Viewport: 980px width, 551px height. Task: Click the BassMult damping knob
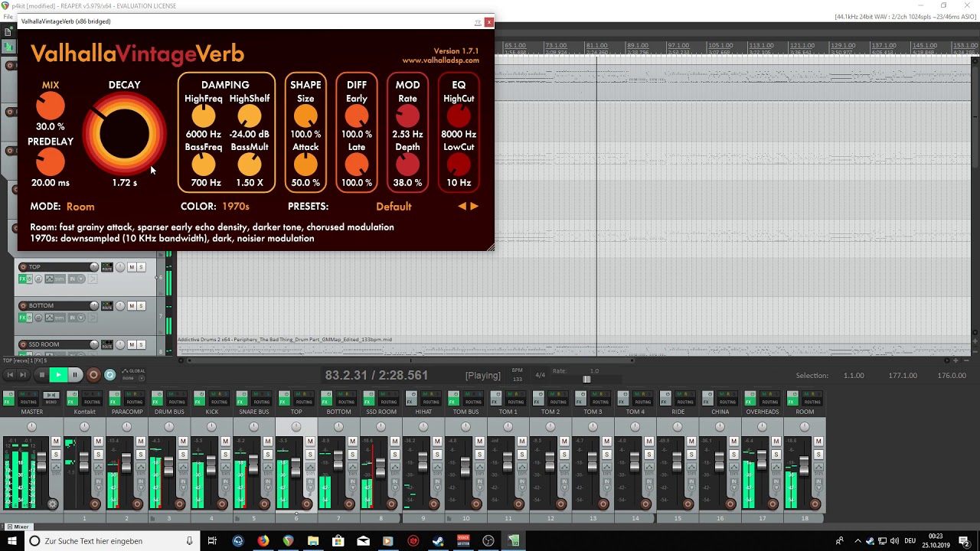(x=250, y=165)
